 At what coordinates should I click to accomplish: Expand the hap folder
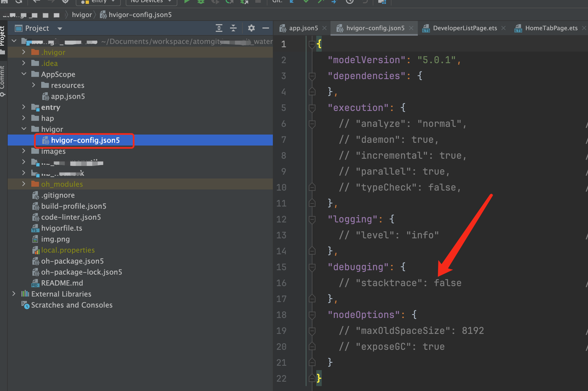[x=24, y=118]
